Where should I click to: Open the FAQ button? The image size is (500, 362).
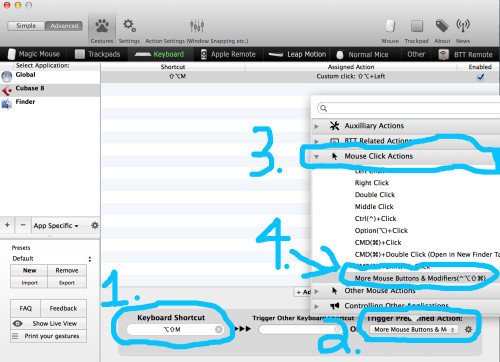[x=26, y=308]
